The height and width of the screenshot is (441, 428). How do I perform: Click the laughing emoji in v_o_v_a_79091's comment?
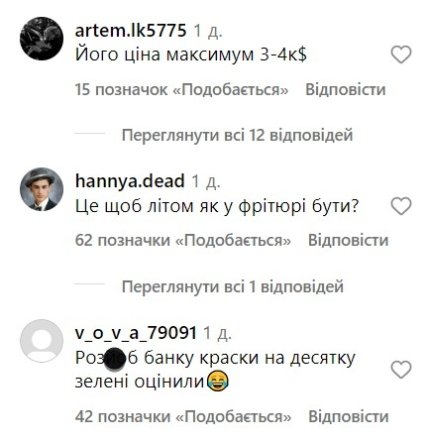(217, 381)
